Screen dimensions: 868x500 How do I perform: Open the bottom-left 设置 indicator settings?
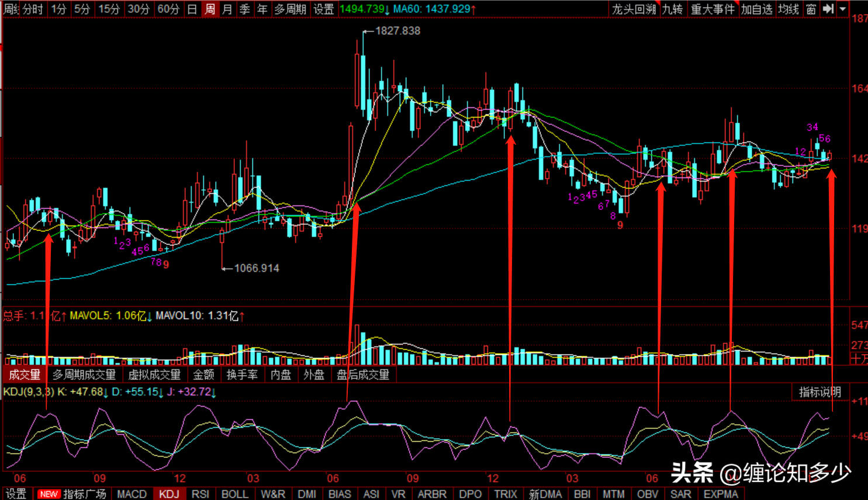click(16, 494)
